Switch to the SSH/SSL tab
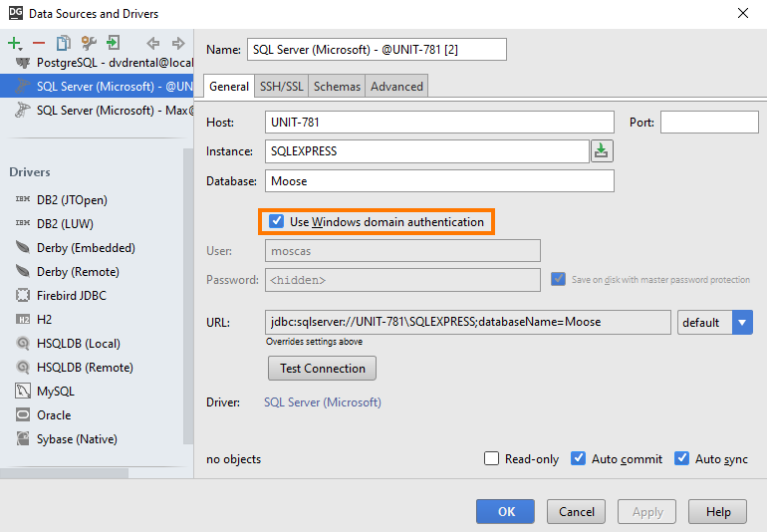The image size is (767, 532). (282, 86)
